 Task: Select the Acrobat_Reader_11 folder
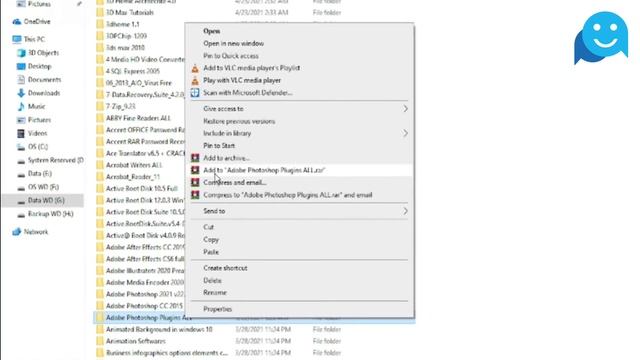coord(133,177)
